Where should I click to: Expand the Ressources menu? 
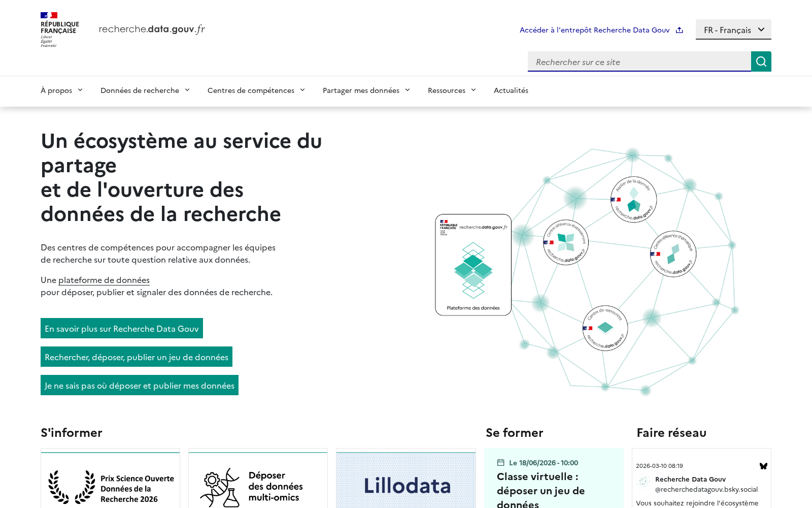coord(452,90)
